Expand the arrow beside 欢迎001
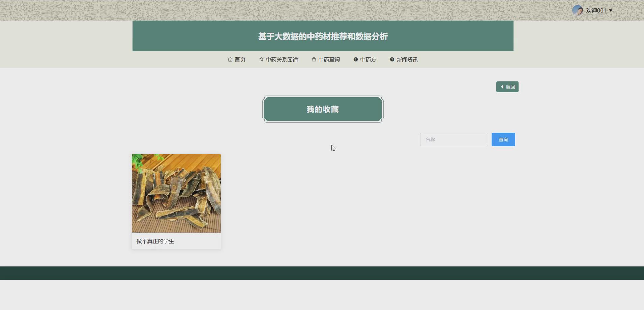Viewport: 644px width, 310px height. (x=610, y=10)
